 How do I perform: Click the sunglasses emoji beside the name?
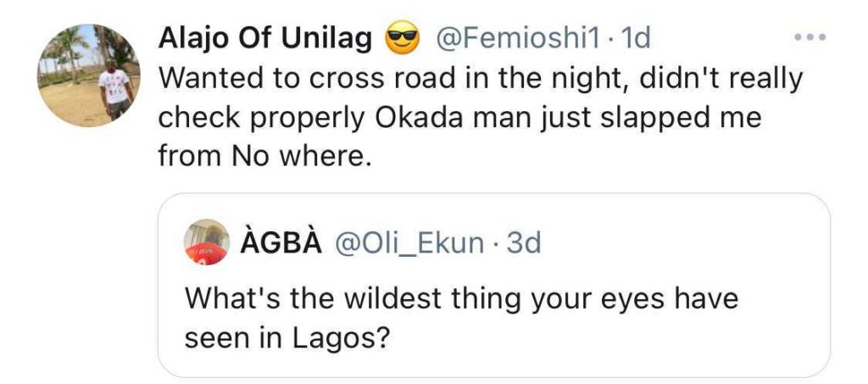403,39
